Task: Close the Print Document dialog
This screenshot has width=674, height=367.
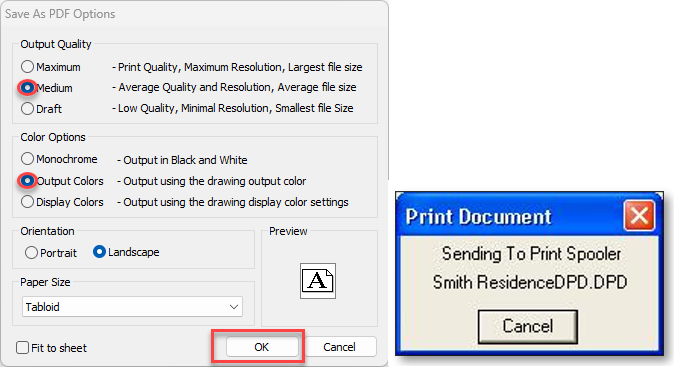Action: 639,215
